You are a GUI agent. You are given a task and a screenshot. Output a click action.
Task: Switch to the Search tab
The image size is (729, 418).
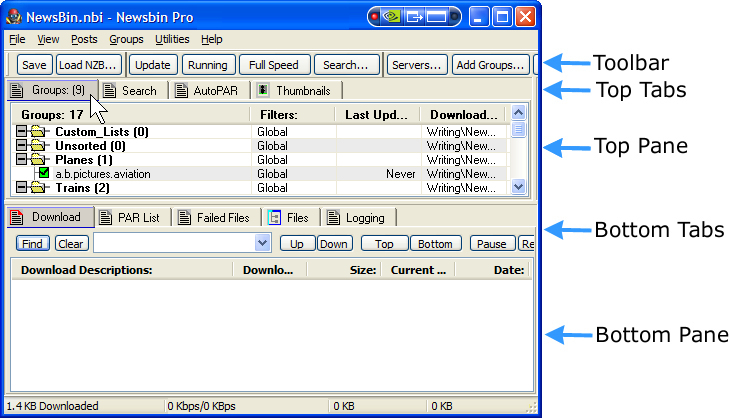(133, 91)
